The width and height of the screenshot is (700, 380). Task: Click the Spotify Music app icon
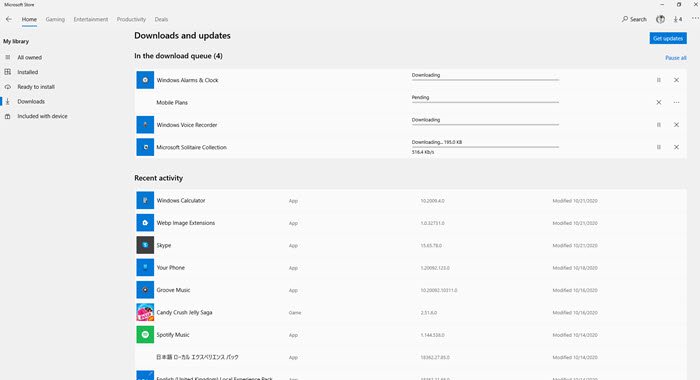point(145,334)
